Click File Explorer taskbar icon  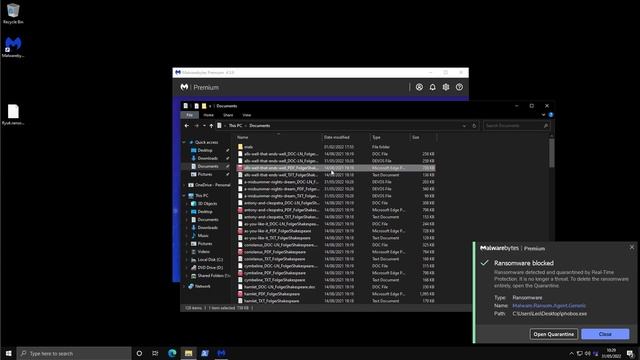188,353
